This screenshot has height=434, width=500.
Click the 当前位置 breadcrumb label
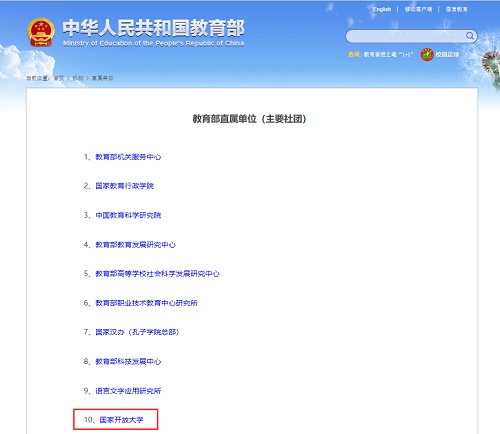click(37, 78)
